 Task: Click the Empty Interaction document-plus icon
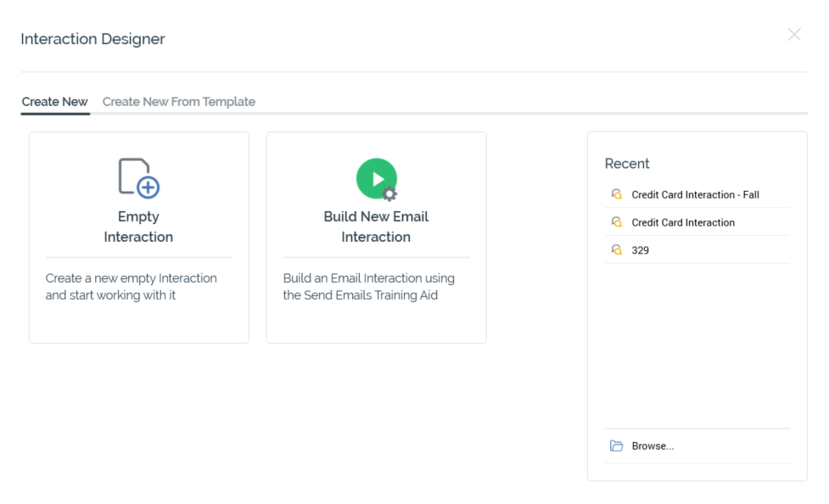(x=138, y=177)
